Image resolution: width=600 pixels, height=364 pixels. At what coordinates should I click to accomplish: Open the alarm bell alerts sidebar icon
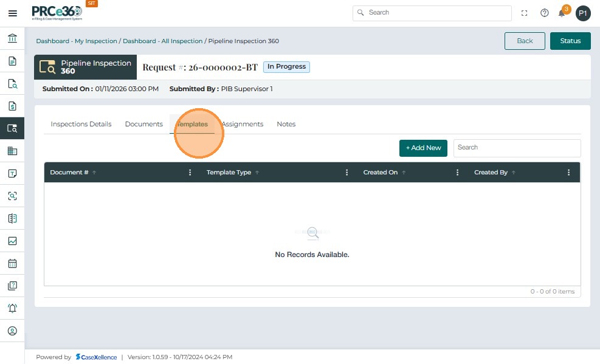coord(12,308)
